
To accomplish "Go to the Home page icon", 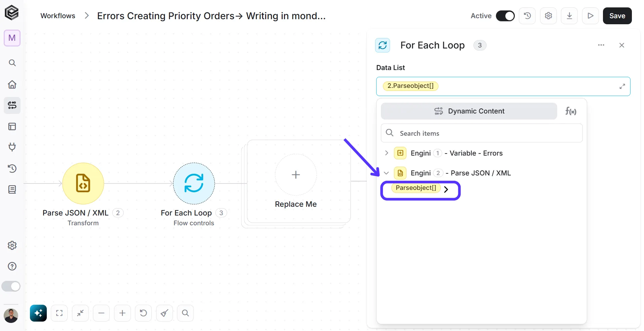I will [12, 84].
